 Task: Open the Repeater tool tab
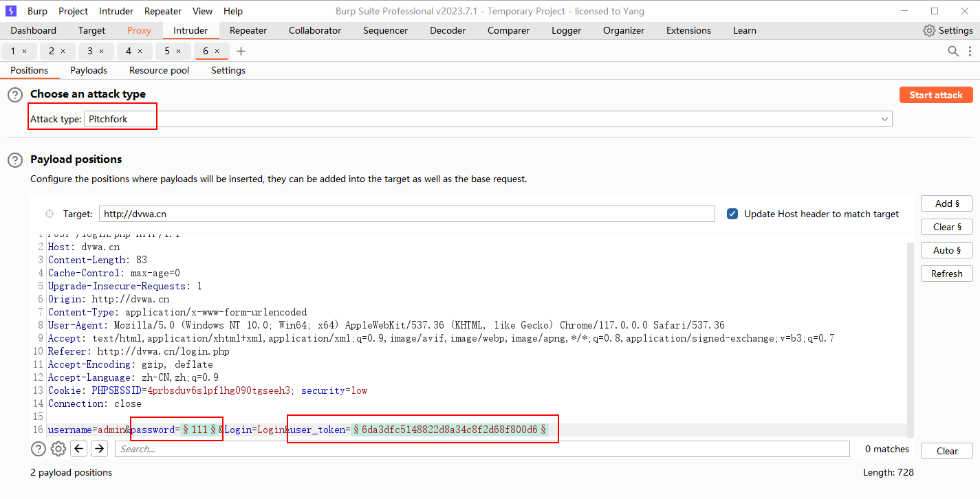pyautogui.click(x=248, y=30)
